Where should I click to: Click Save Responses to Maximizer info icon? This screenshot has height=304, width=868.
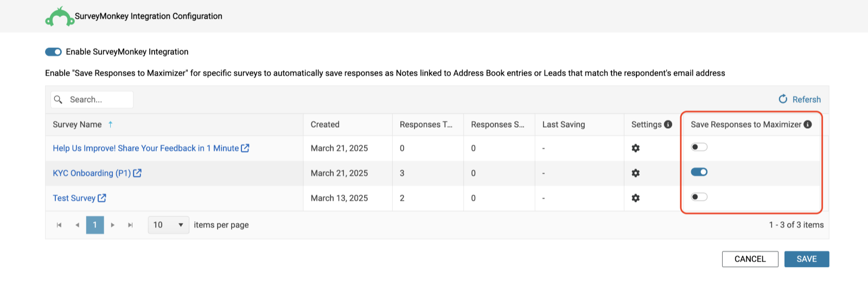pyautogui.click(x=808, y=124)
